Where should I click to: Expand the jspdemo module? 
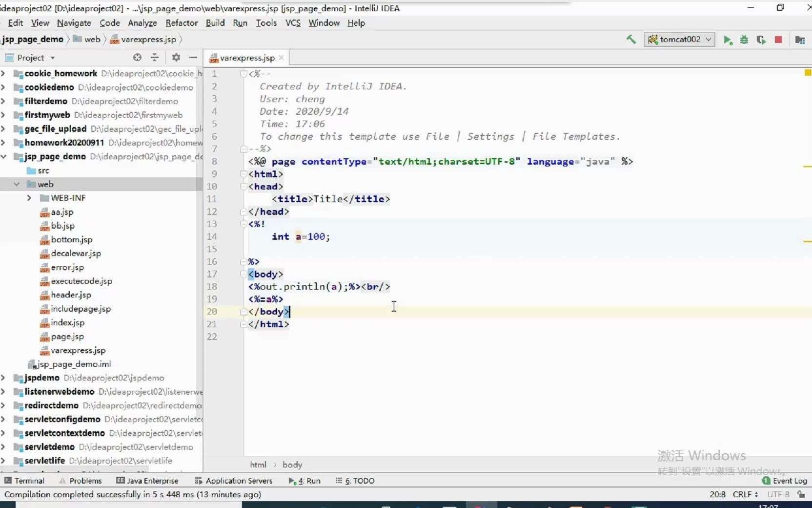3,378
